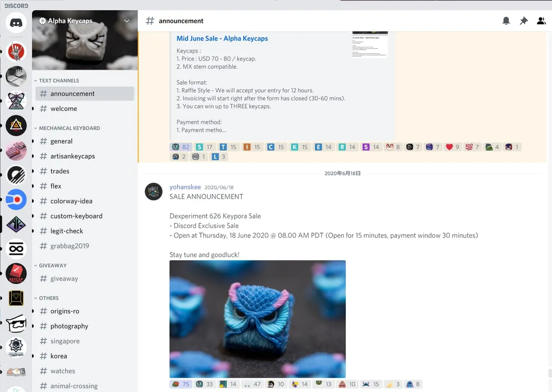The image size is (552, 392).
Task: Click the 2020/06/18 message timestamp
Action: pos(219,187)
